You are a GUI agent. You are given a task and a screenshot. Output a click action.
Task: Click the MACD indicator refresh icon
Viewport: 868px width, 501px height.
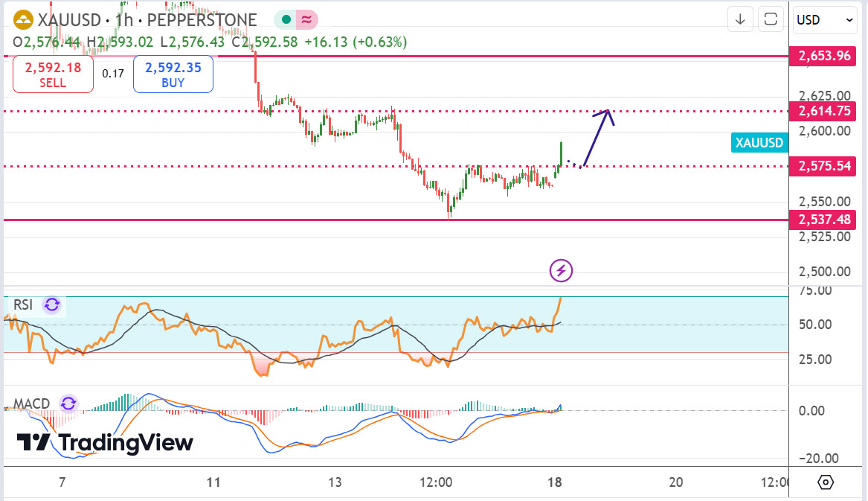coord(68,403)
